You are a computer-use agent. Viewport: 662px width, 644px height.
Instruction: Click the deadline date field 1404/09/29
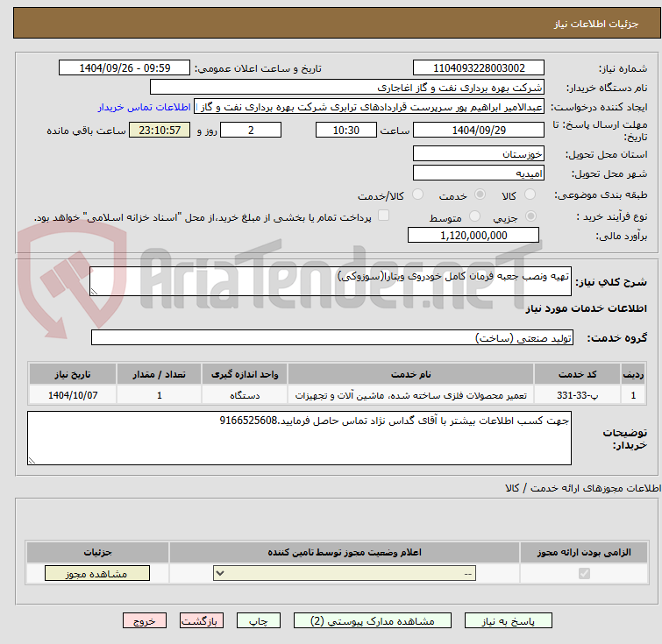479,130
